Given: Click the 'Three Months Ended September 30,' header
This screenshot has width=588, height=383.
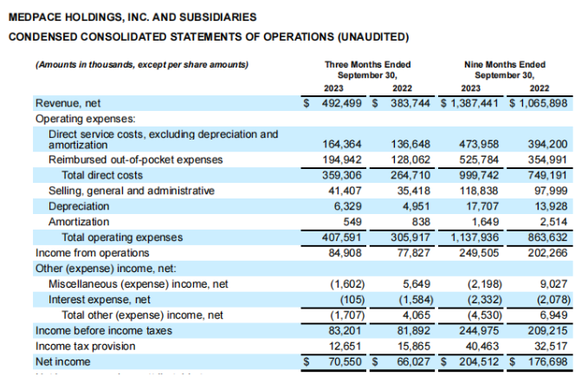Looking at the screenshot, I should click(x=367, y=70).
